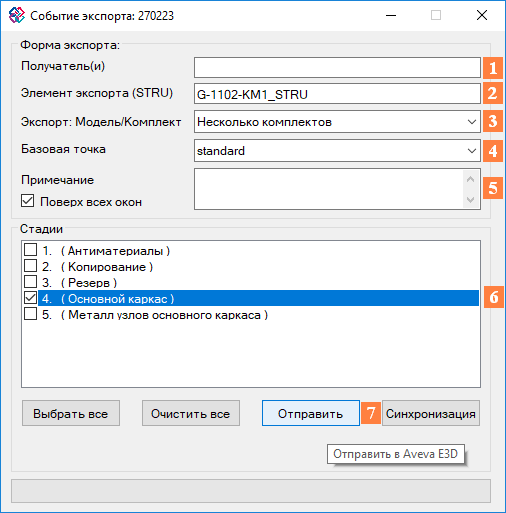Screen dimensions: 506x513
Task: Open the Экспорт: Модель/Комплект dropdown
Action: pyautogui.click(x=337, y=122)
